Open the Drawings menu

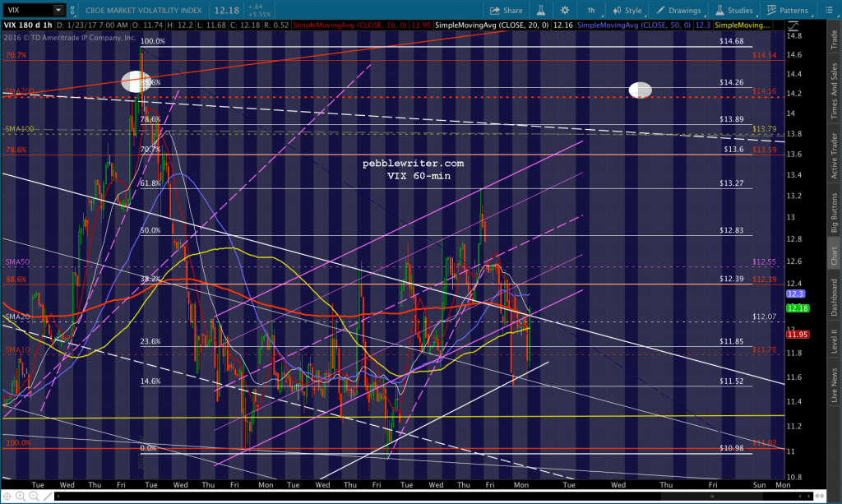coord(678,10)
